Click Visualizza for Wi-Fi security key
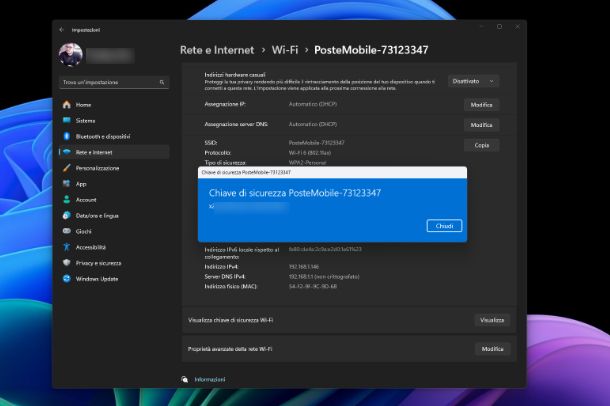This screenshot has width=610, height=406. 492,320
